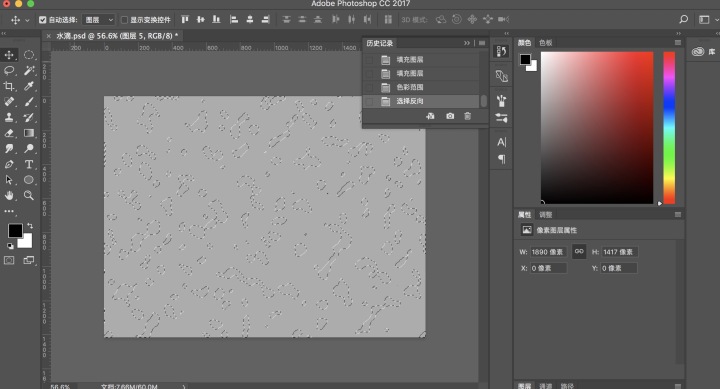This screenshot has width=720, height=389.
Task: Select the Eraser tool
Action: point(9,133)
